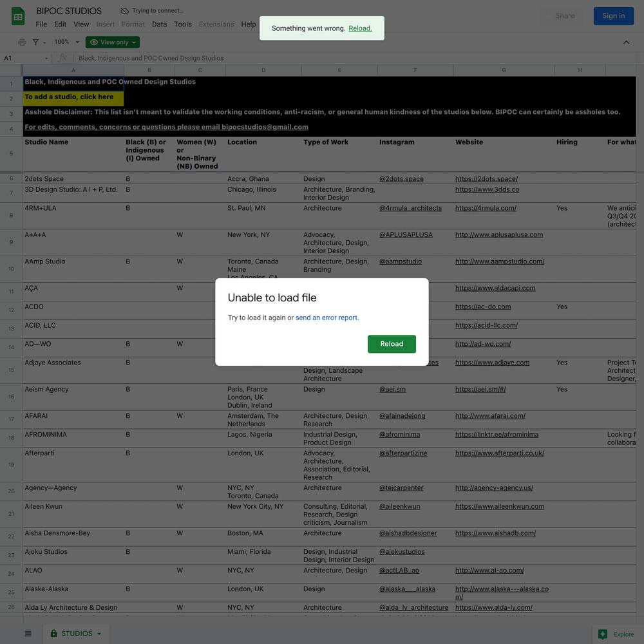Open the A1 name box dropdown
The height and width of the screenshot is (644, 644).
[x=46, y=59]
